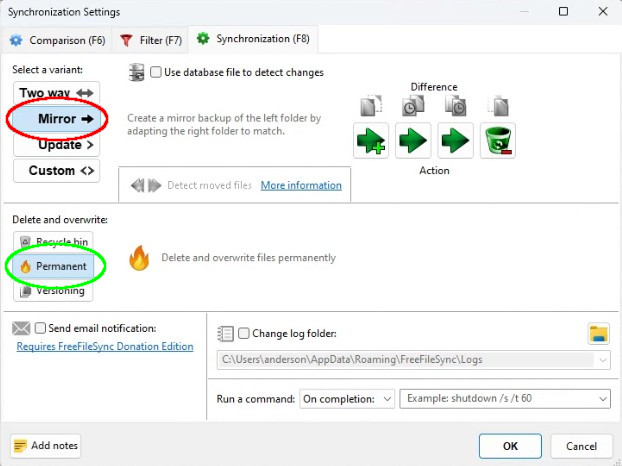This screenshot has width=622, height=466.
Task: Click the create-new-file action button with plus
Action: point(371,141)
